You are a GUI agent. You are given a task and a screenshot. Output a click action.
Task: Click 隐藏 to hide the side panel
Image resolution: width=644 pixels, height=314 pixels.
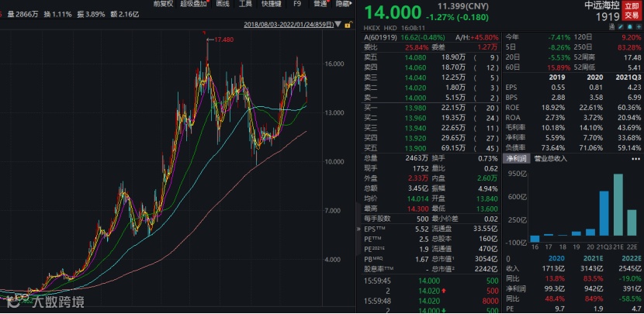[342, 4]
